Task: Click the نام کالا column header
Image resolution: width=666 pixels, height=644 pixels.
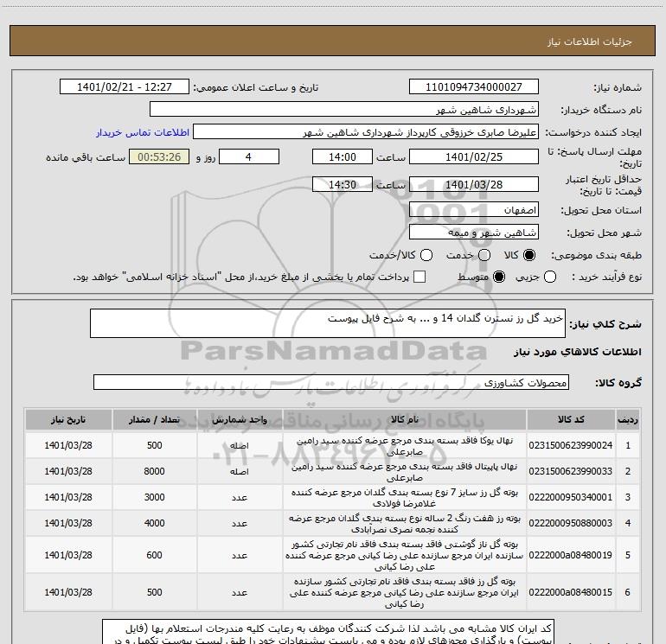Action: (405, 419)
